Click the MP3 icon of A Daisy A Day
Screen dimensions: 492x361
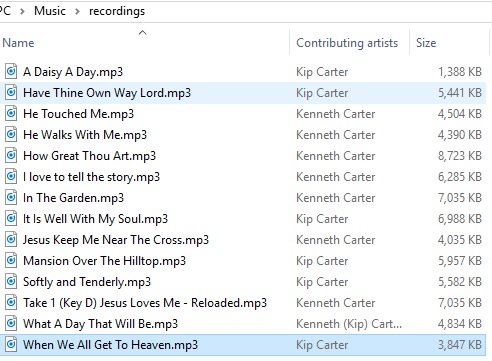click(11, 71)
